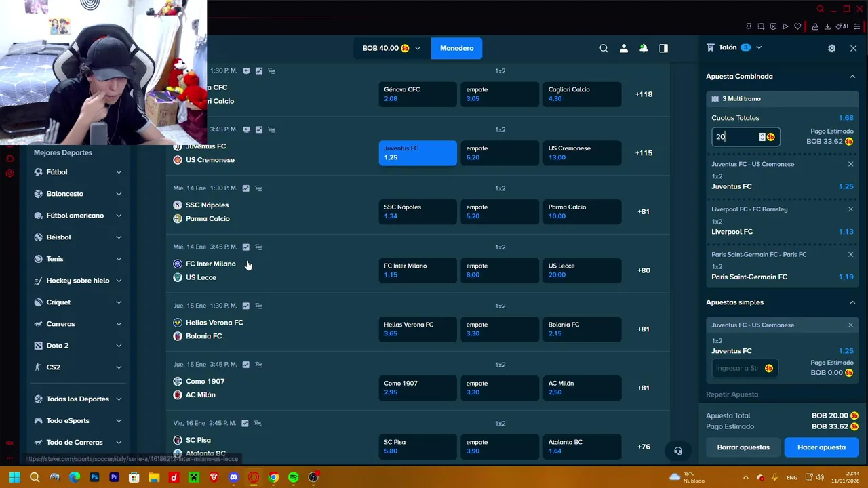Open Todo eSports menu
Viewport: 868px width, 488px height.
coord(78,420)
